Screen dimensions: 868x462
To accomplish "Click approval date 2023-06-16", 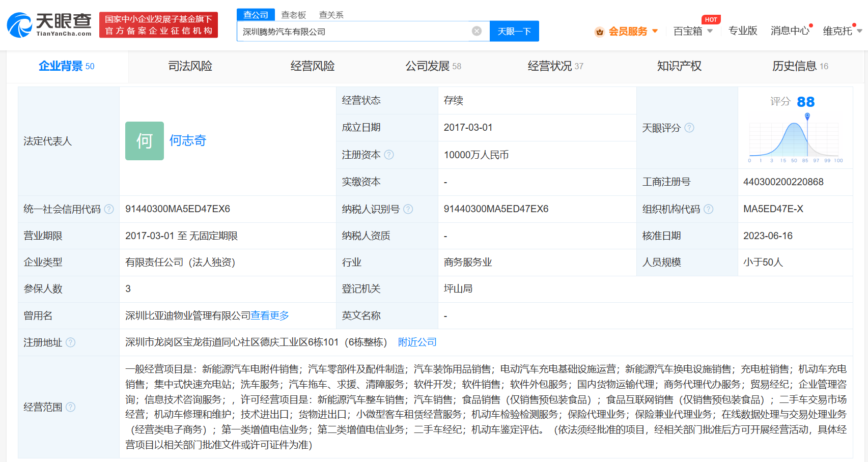I will pos(768,236).
